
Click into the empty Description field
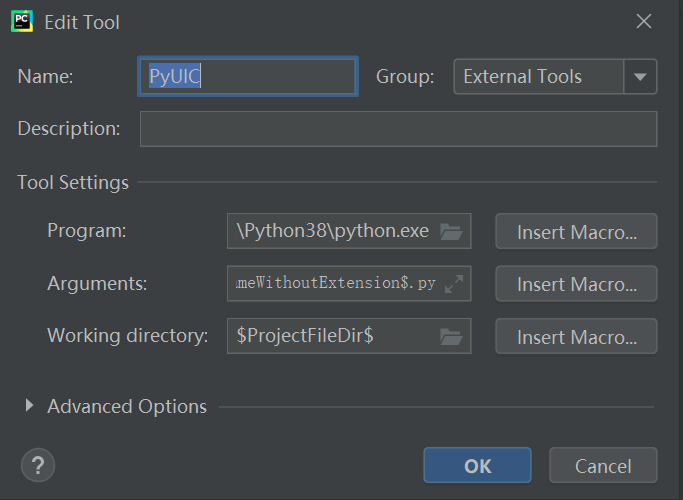(x=398, y=129)
